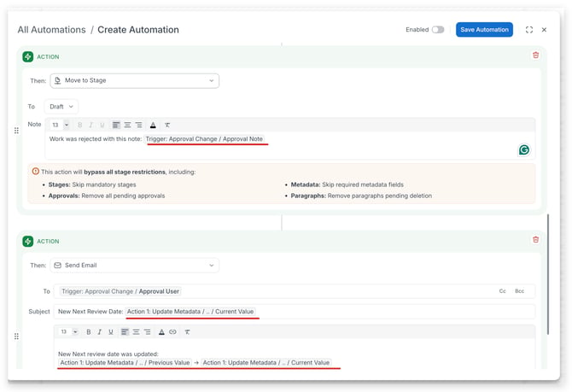572x392 pixels.
Task: Click the Cc link
Action: point(502,291)
